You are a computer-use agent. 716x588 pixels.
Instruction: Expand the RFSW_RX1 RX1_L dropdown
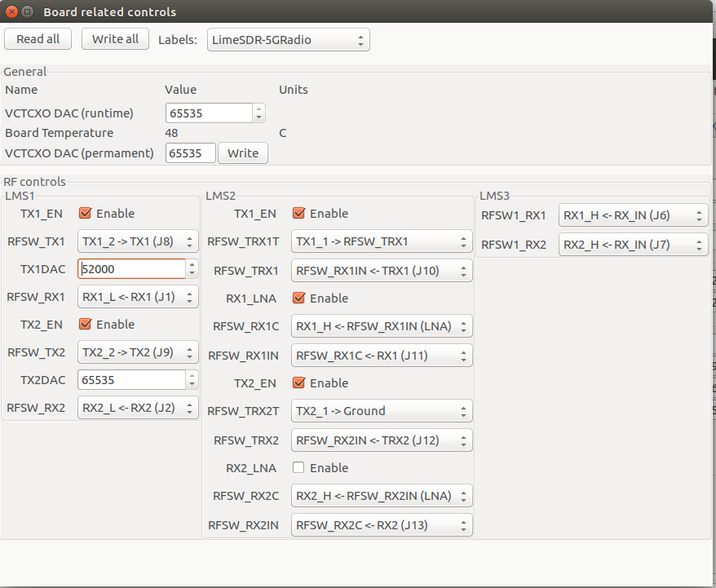click(x=138, y=297)
